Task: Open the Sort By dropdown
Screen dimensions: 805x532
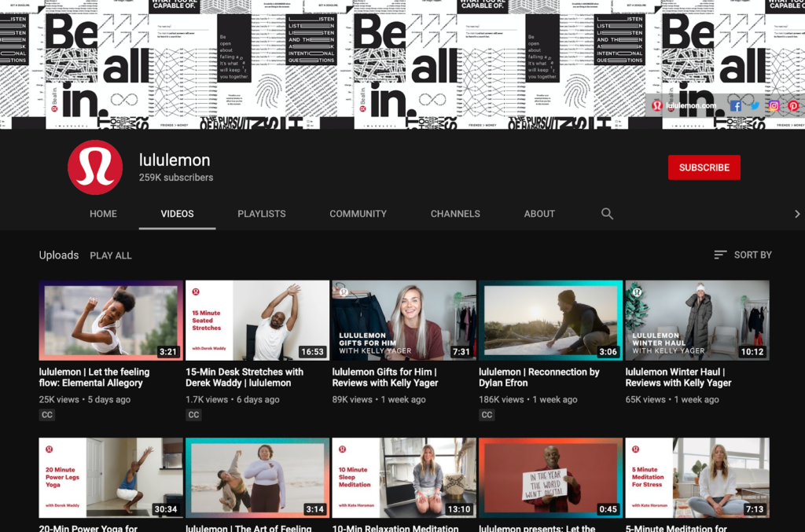Action: point(742,255)
